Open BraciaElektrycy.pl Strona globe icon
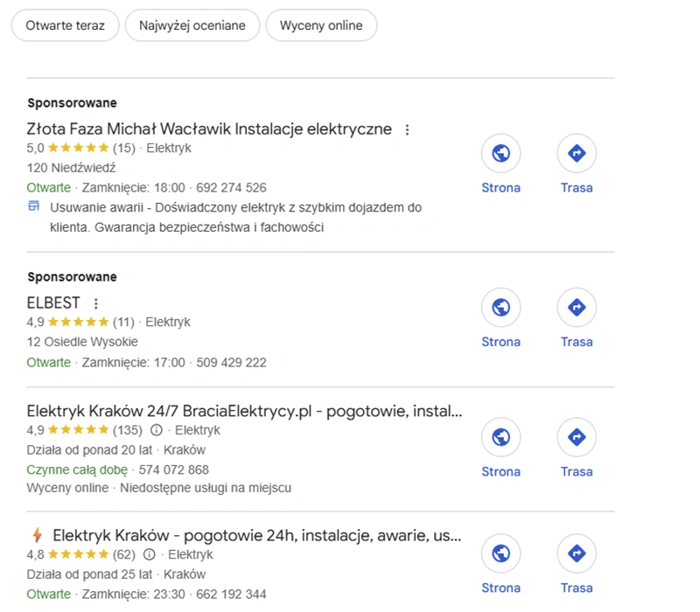 tap(500, 437)
